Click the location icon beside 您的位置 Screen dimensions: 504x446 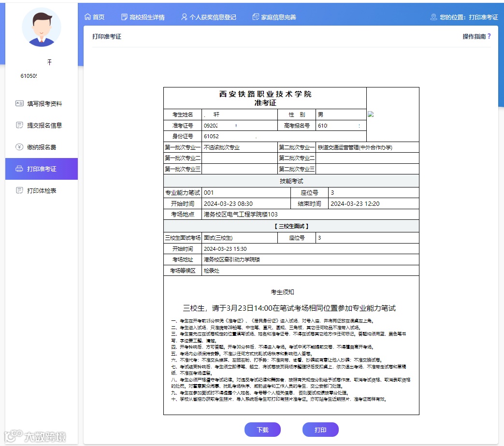[x=433, y=17]
